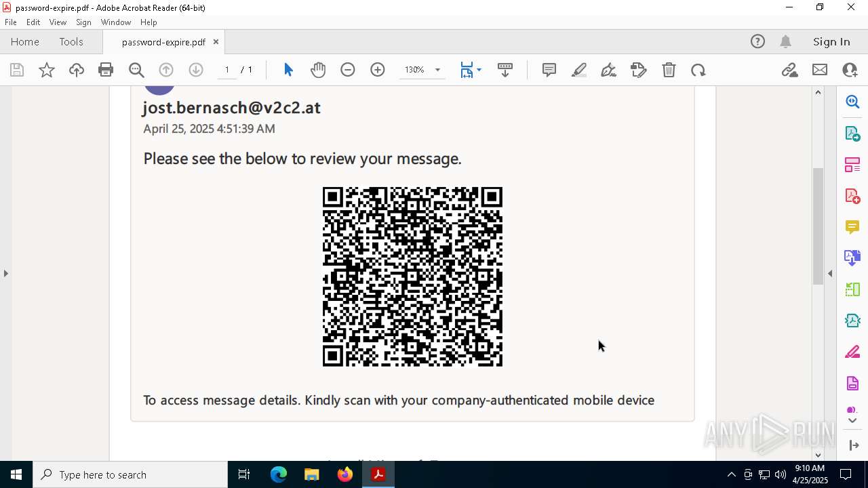Screen dimensions: 868x488
Task: Go to next page arrow
Action: (x=196, y=70)
